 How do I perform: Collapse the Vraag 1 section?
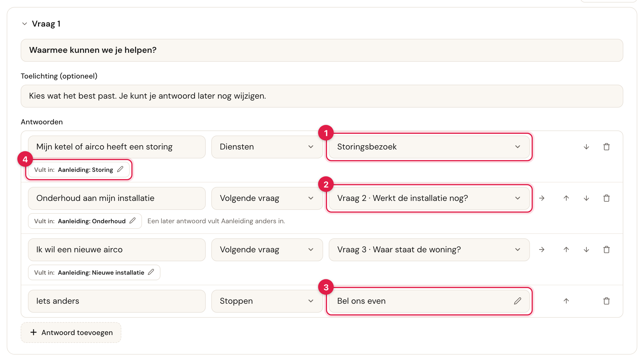tap(25, 24)
